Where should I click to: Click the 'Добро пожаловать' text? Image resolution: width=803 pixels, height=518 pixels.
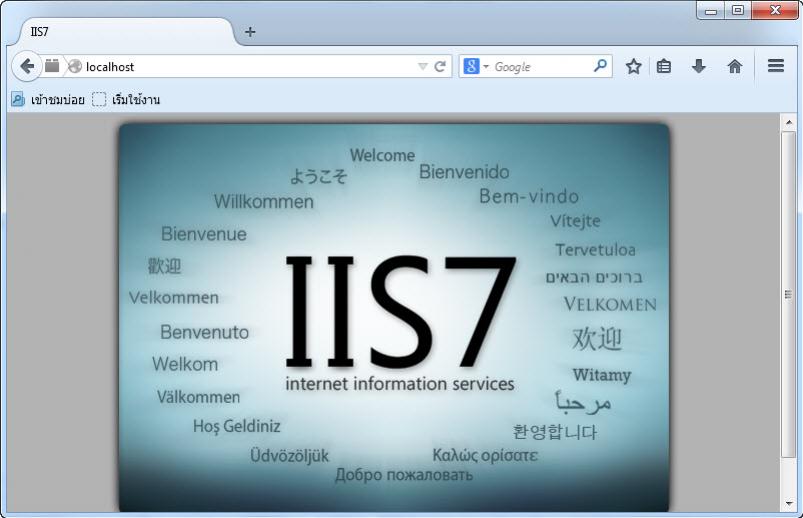pyautogui.click(x=404, y=475)
